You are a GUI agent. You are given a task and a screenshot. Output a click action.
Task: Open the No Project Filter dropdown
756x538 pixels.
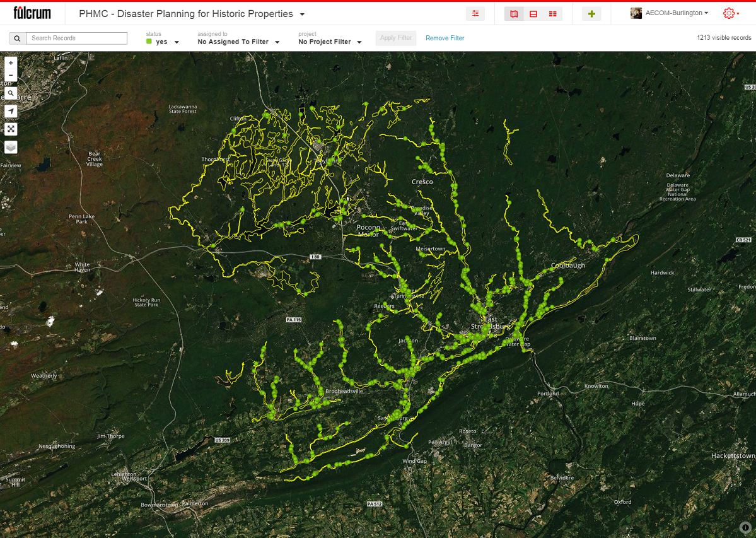330,42
